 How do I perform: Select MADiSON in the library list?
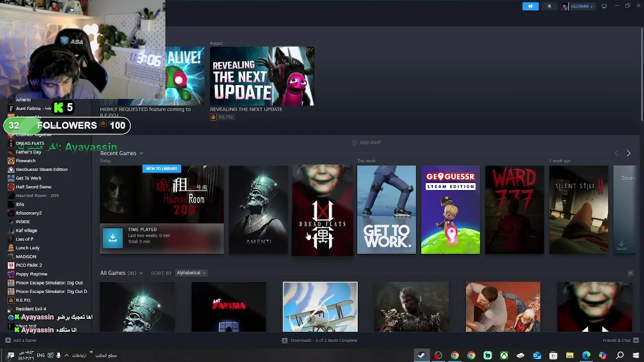pos(26,256)
